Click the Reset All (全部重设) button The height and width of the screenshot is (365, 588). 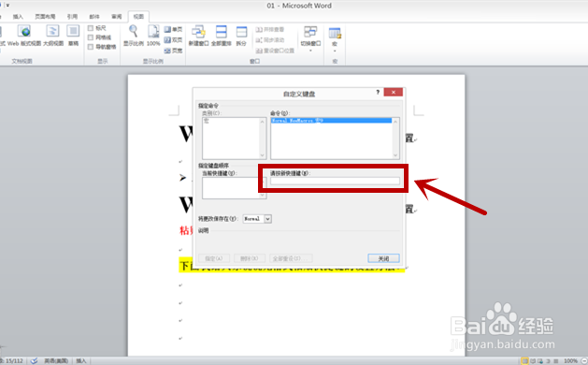(x=291, y=258)
